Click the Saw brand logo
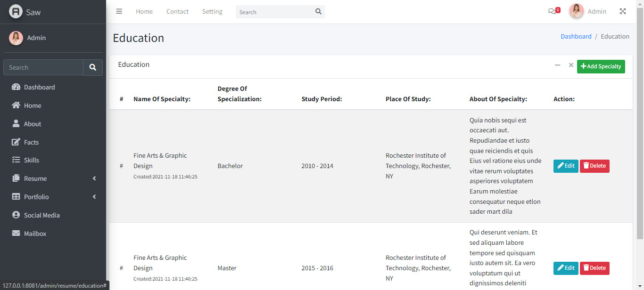Image resolution: width=644 pixels, height=290 pixels. [x=16, y=12]
